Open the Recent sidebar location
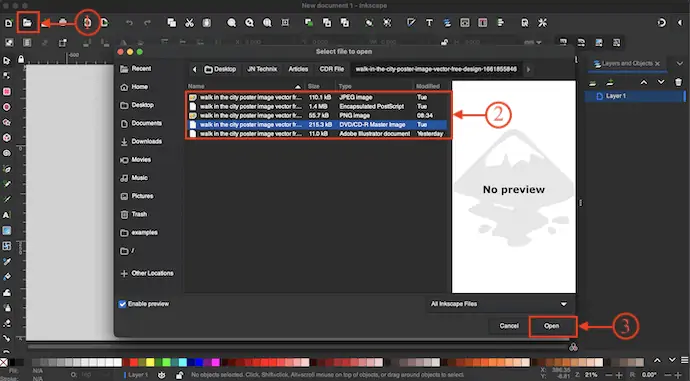690x381 pixels. click(136, 69)
